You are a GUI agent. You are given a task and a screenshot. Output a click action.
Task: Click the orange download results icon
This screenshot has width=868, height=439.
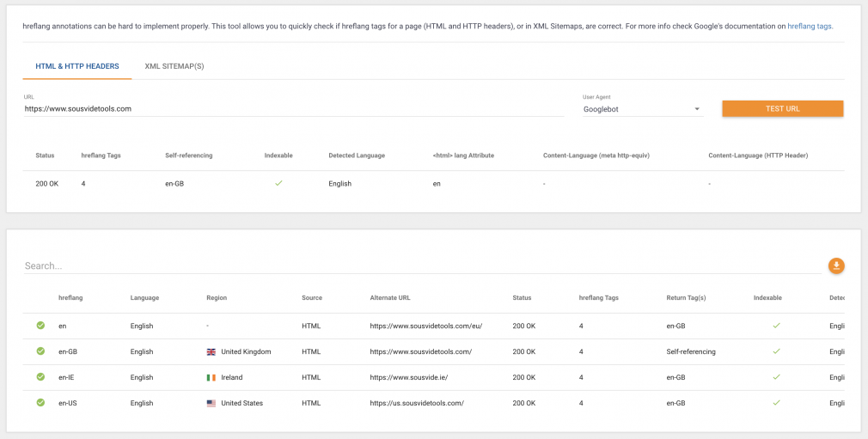coord(836,265)
